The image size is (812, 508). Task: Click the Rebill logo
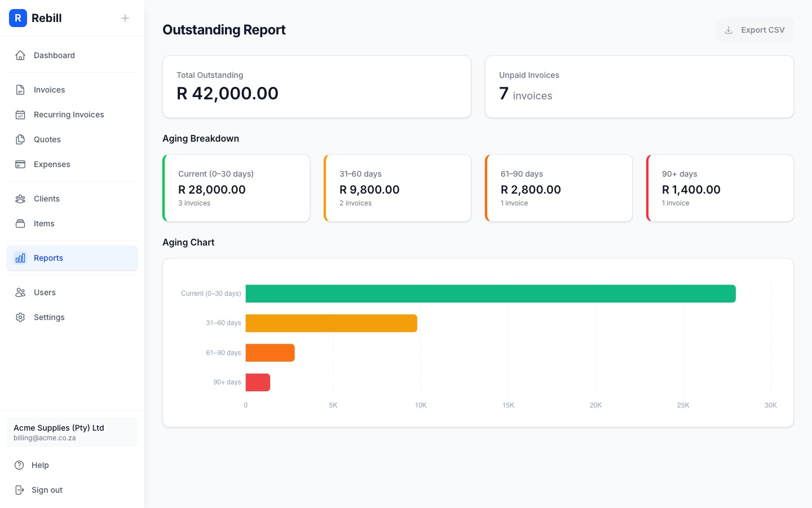(18, 18)
